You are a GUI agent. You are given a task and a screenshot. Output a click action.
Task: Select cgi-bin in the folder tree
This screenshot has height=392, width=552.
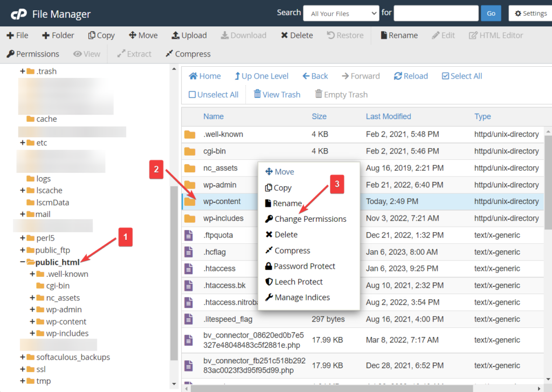53,286
